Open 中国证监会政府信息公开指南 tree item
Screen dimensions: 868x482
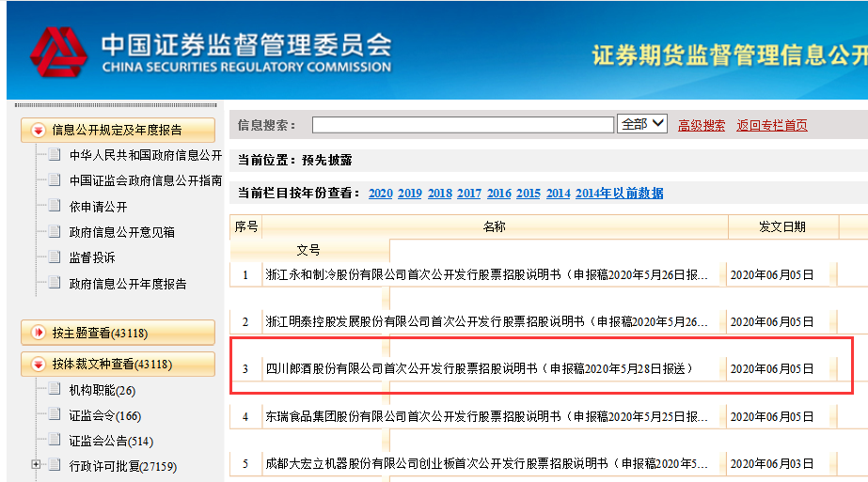tap(146, 180)
